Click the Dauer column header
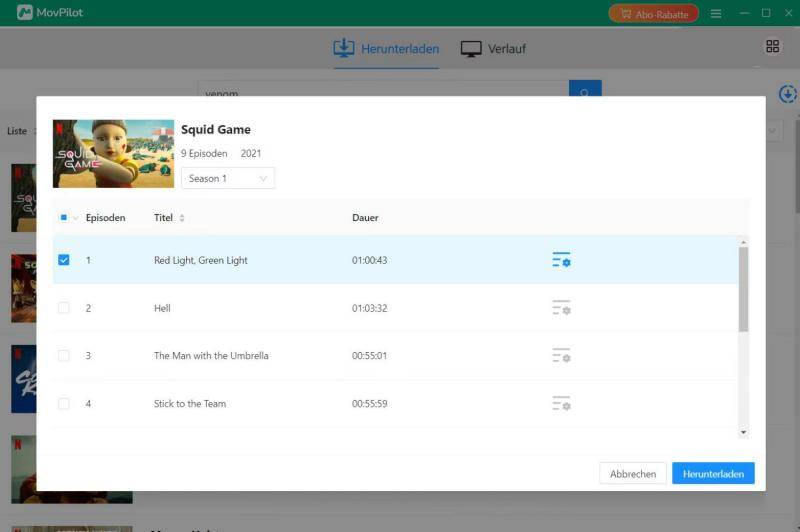Screen dimensions: 800x532 [x=365, y=218]
